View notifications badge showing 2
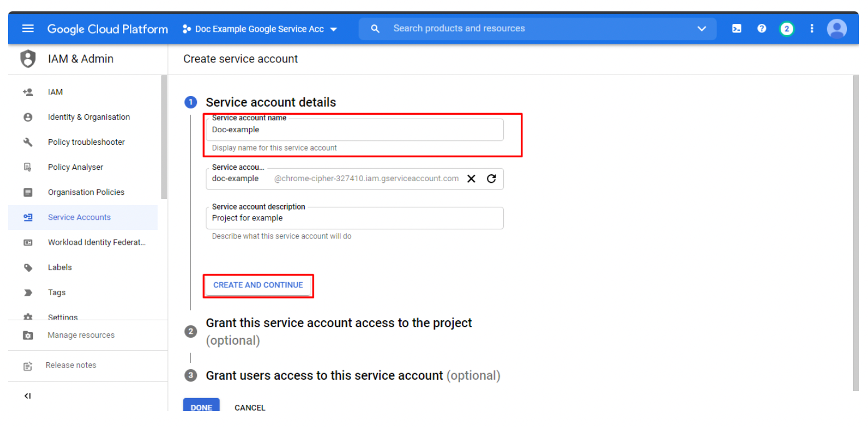Viewport: 868px width, 427px height. click(x=786, y=28)
